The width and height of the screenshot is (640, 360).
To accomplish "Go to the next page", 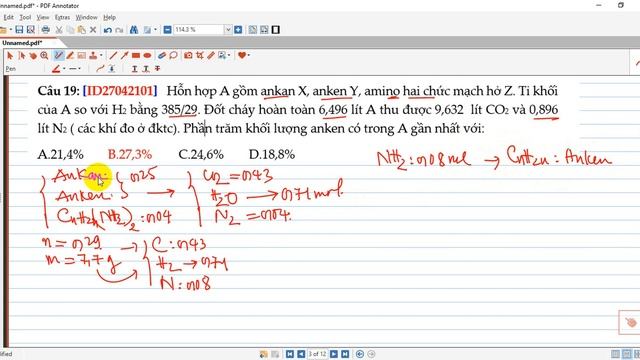I will tap(334, 354).
